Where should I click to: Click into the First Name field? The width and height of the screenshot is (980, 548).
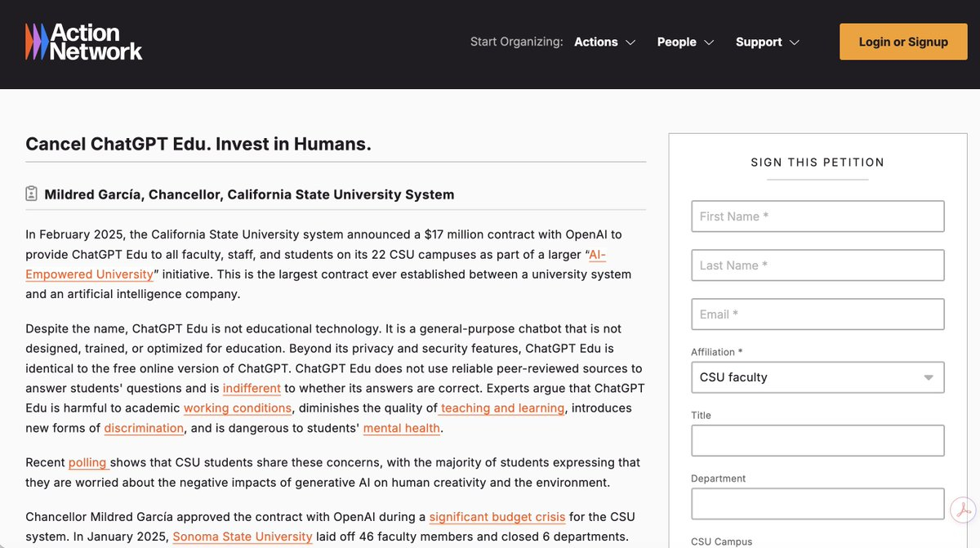[817, 216]
